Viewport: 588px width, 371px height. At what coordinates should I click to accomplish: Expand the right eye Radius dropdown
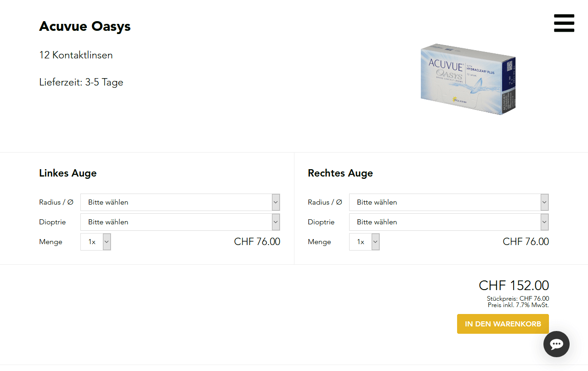(x=449, y=202)
